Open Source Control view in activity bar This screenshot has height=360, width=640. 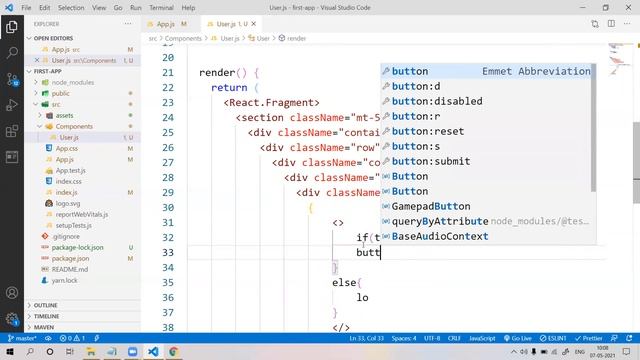(12, 79)
